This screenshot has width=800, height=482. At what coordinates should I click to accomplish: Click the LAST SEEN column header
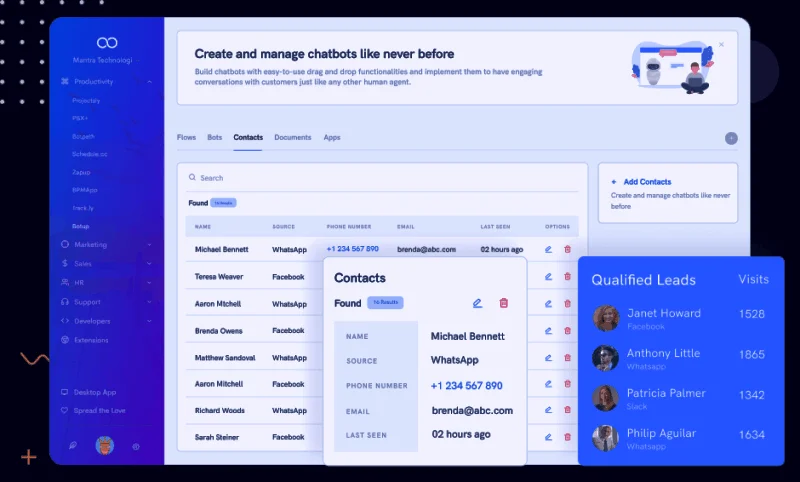[x=495, y=226]
